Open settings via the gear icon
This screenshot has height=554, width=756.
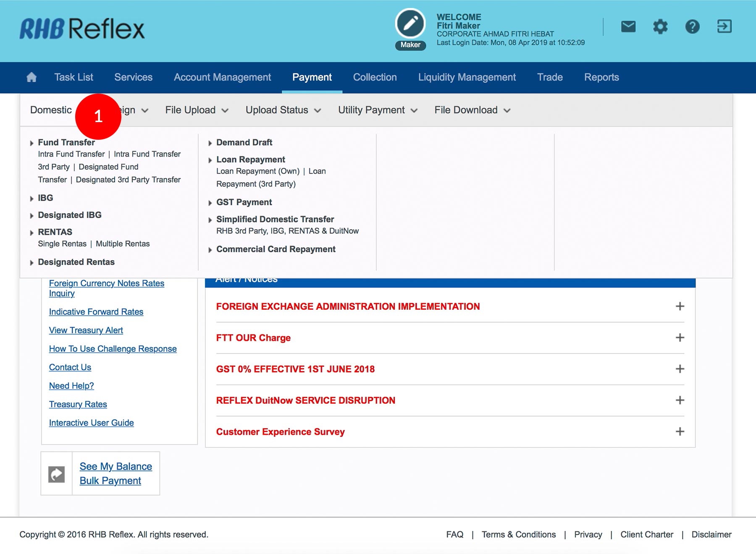pyautogui.click(x=660, y=27)
